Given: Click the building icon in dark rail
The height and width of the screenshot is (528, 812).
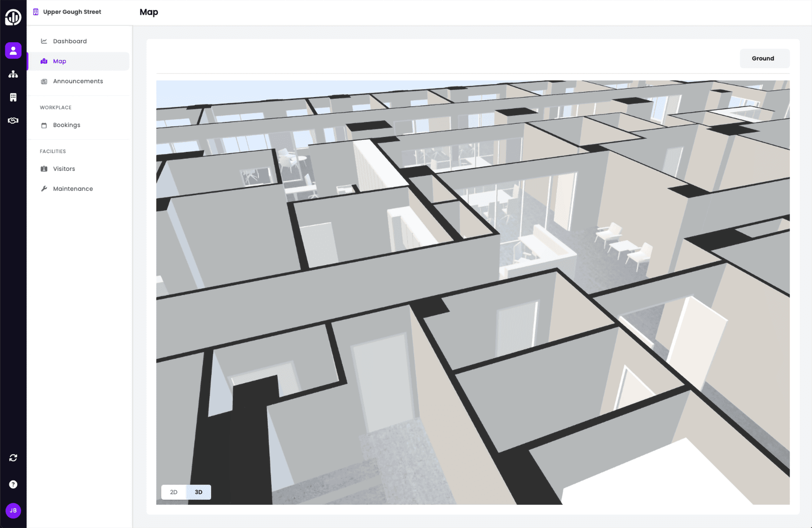Looking at the screenshot, I should [13, 97].
